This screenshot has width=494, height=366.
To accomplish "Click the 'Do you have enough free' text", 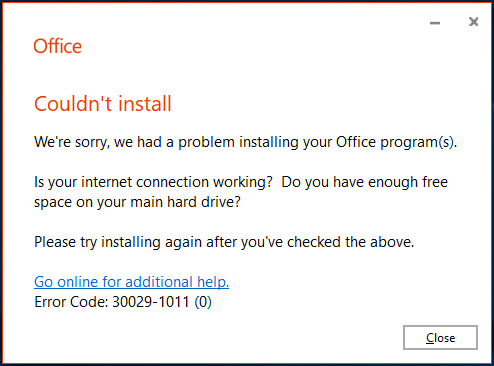I will (x=365, y=182).
